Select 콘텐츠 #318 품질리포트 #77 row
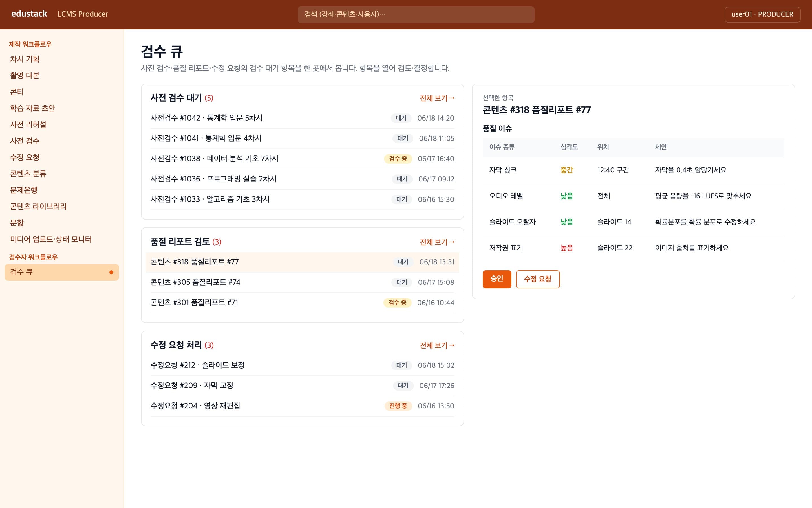 coord(302,262)
